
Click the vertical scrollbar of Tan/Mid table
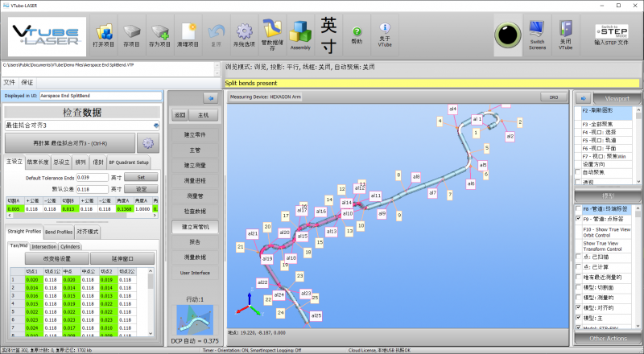coord(151,303)
